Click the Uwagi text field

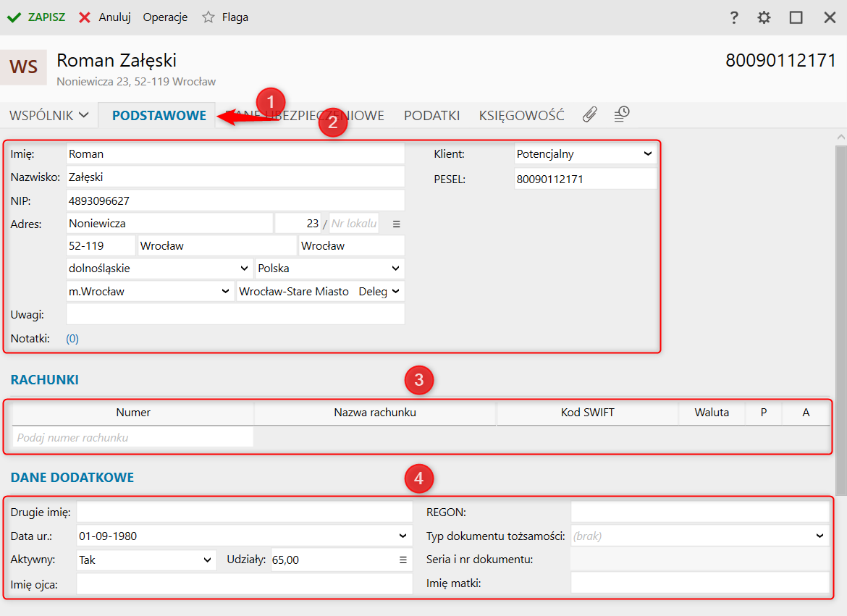235,314
